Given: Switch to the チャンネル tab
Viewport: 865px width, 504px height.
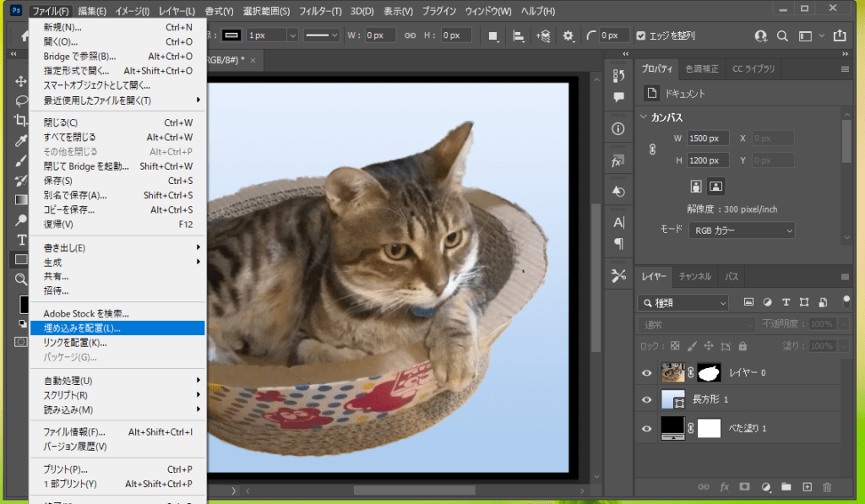Looking at the screenshot, I should coord(694,277).
